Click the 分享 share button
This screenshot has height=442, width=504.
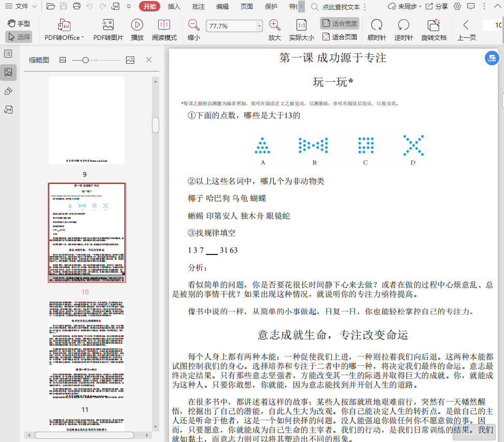point(437,6)
